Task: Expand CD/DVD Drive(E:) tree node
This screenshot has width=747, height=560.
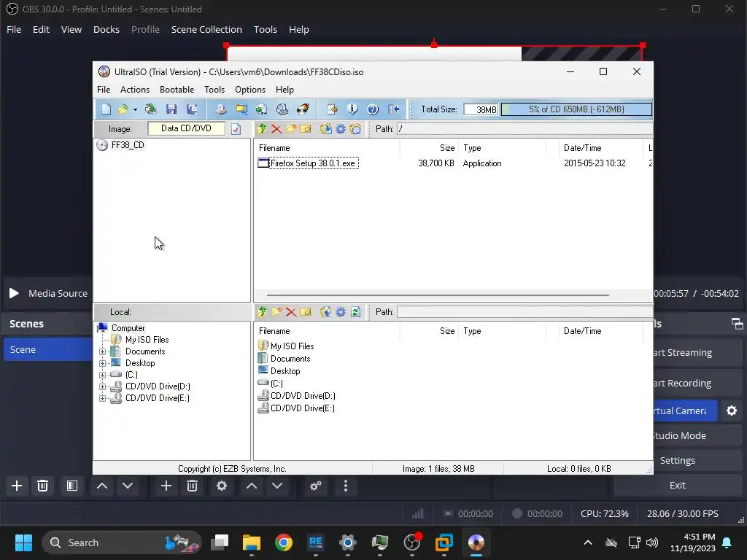Action: click(x=102, y=399)
